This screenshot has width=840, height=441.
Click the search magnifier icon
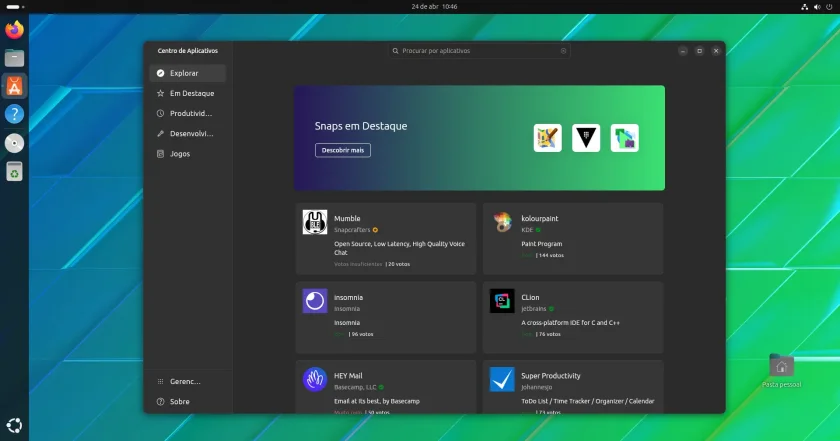395,51
